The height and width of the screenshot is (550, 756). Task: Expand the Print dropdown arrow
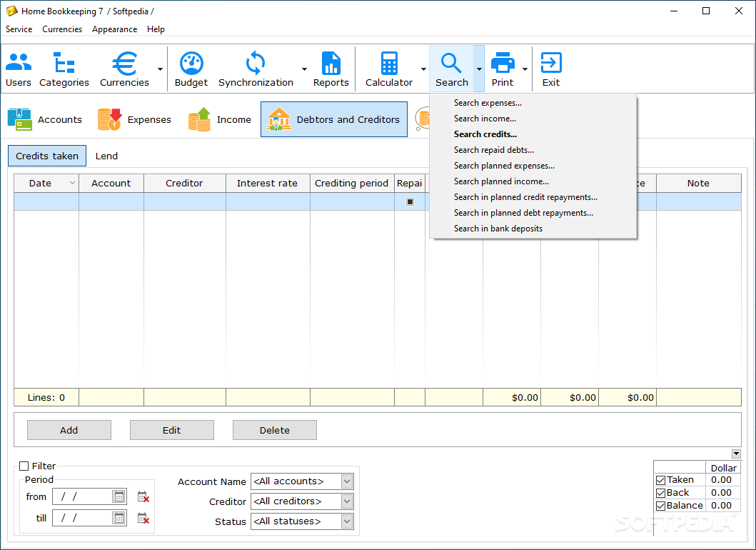525,69
